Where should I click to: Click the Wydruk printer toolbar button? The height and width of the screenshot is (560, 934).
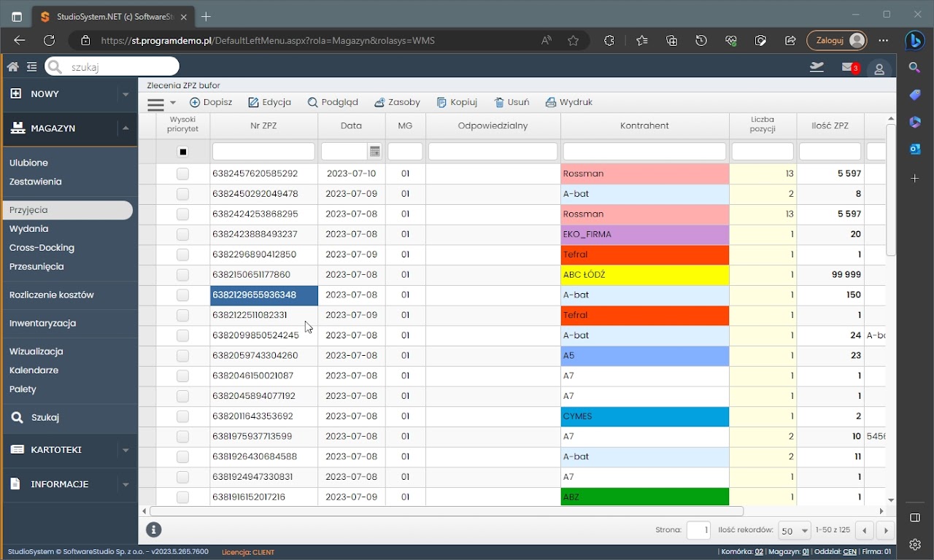click(569, 103)
